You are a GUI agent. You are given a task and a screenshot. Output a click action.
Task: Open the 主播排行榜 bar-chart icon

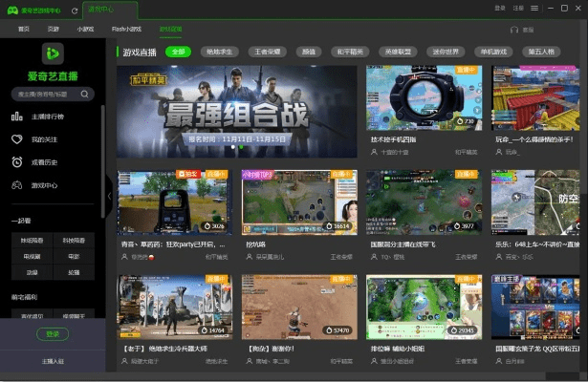point(17,117)
